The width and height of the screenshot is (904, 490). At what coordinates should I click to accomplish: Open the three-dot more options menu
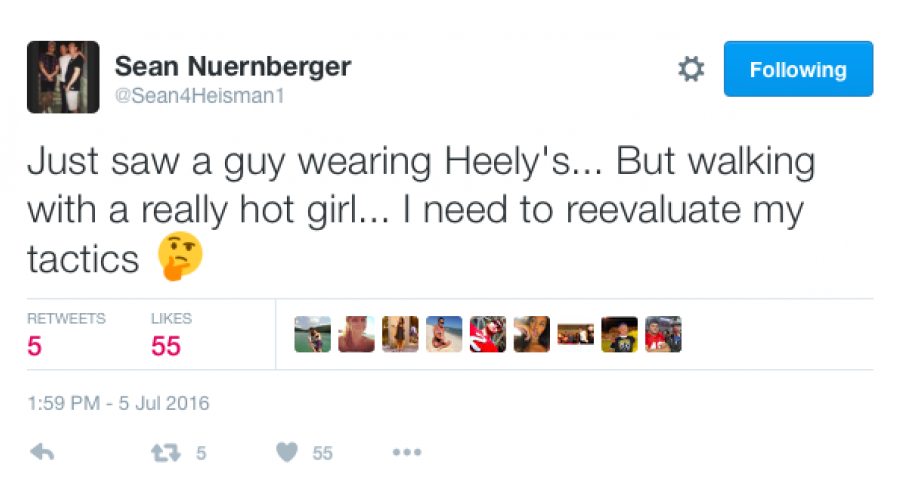tap(407, 453)
